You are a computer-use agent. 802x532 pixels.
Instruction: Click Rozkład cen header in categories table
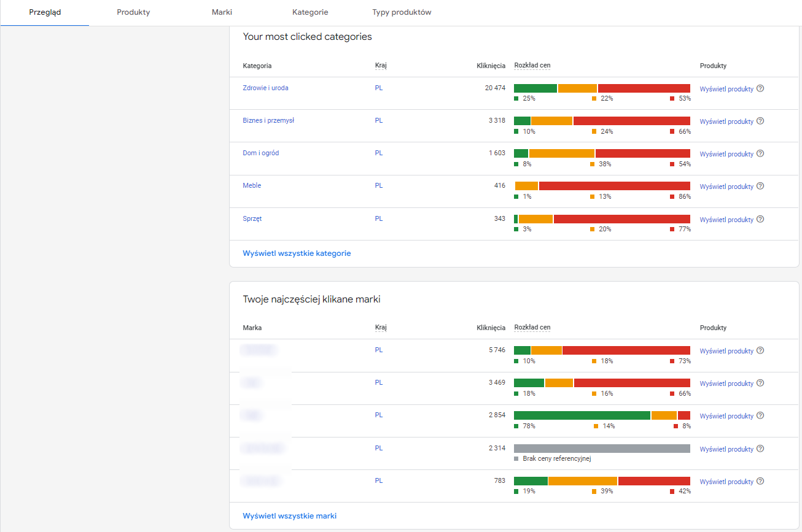tap(532, 66)
